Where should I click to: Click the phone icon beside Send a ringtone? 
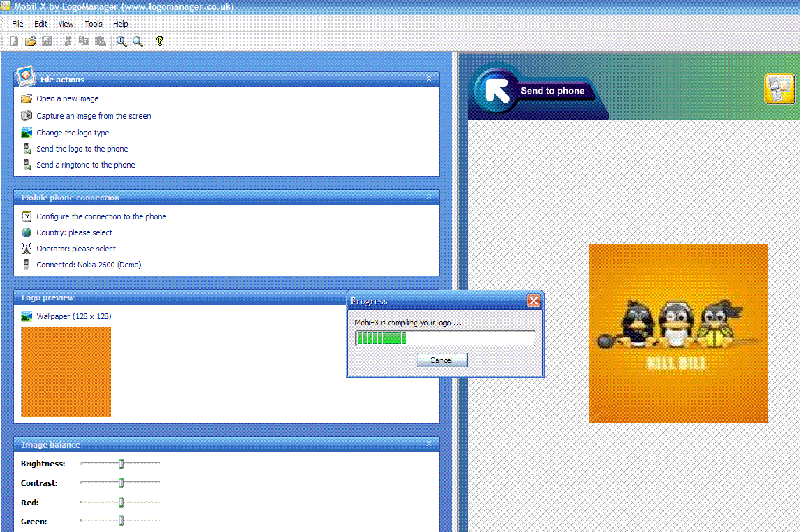[x=27, y=165]
